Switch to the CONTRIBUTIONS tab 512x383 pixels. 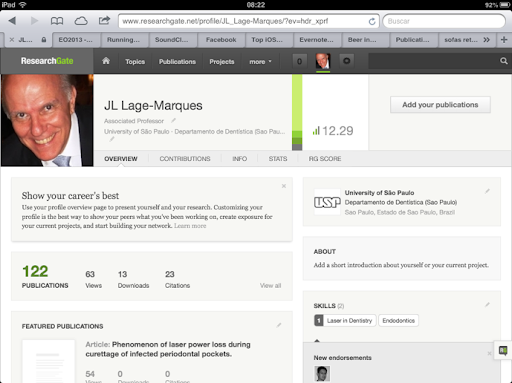point(185,159)
